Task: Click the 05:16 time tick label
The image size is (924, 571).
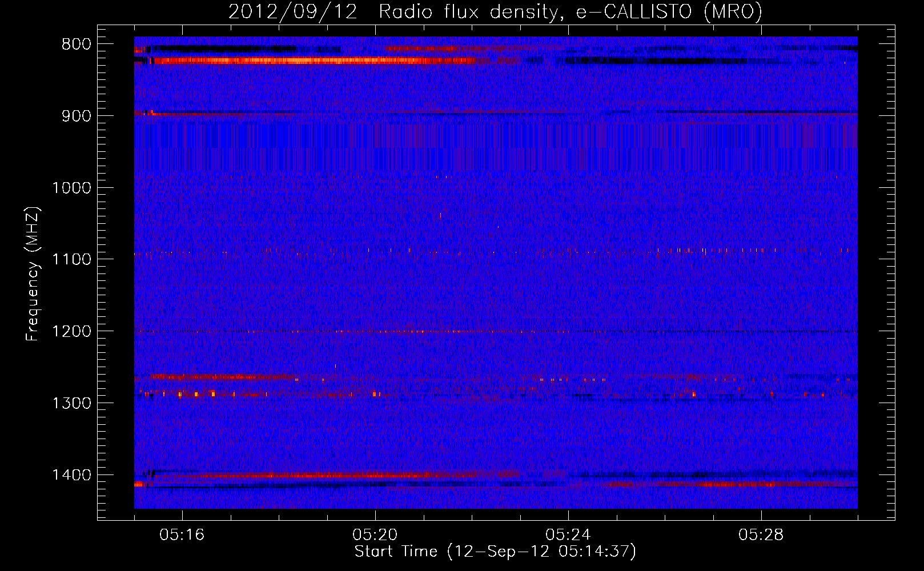Action: [182, 535]
